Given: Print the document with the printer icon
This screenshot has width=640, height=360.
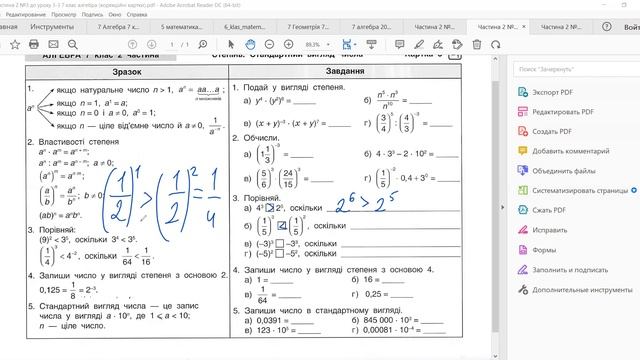Looking at the screenshot, I should click(x=34, y=44).
